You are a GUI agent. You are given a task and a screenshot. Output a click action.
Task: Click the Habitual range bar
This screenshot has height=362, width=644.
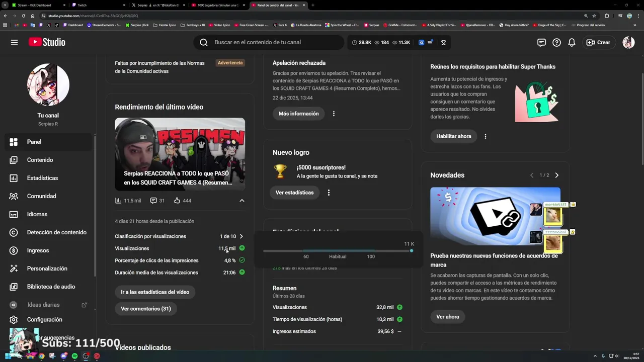338,250
